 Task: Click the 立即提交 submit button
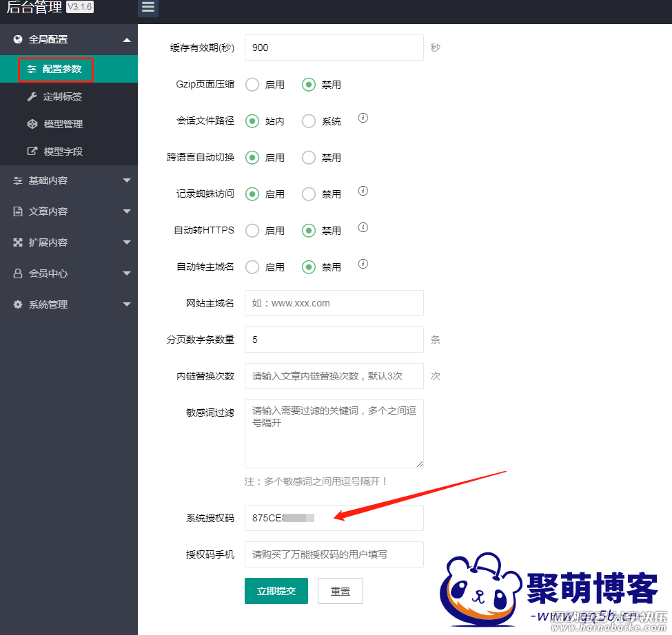(x=276, y=591)
